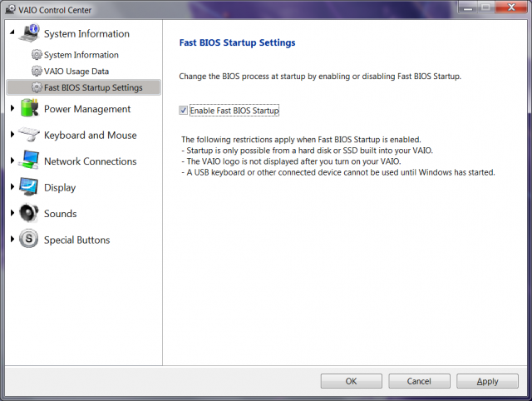This screenshot has width=532, height=401.
Task: Click the Display monitor icon
Action: (29, 186)
